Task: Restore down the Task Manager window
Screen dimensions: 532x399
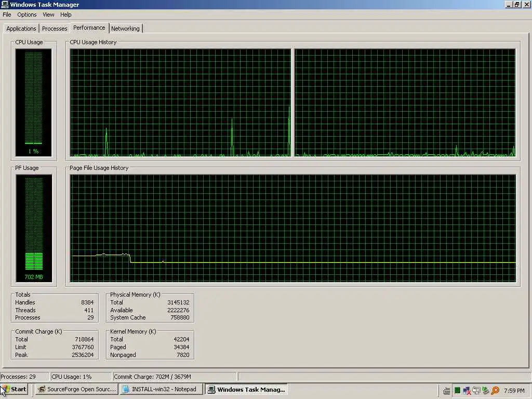Action: coord(517,4)
